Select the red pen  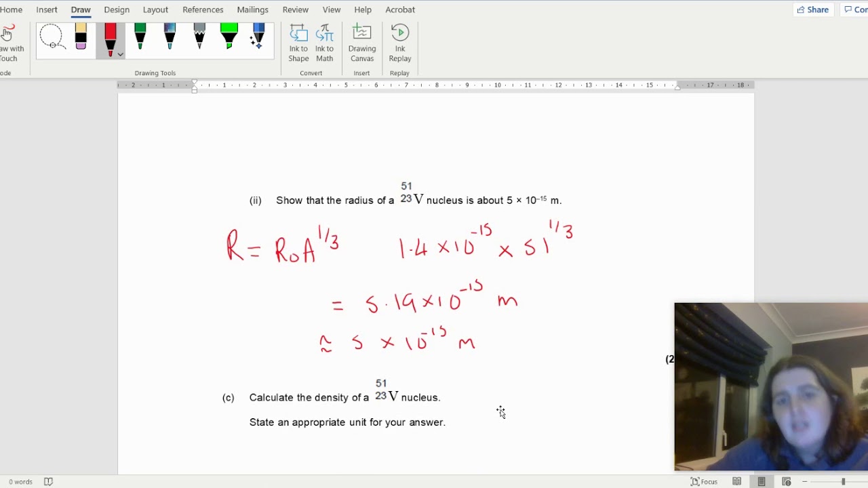click(x=110, y=39)
